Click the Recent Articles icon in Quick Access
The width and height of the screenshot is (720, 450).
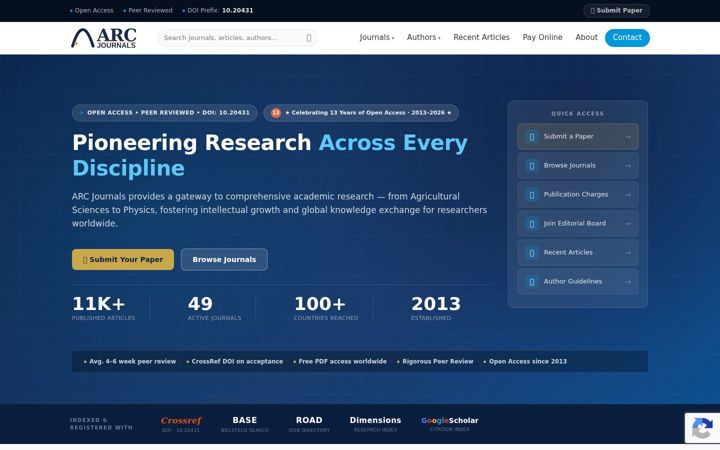click(x=532, y=253)
